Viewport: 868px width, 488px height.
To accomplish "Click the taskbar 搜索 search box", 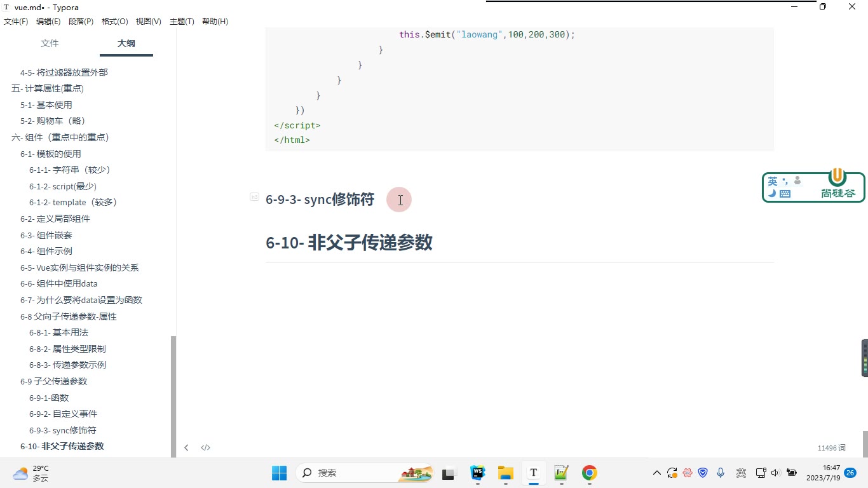I will click(x=364, y=473).
